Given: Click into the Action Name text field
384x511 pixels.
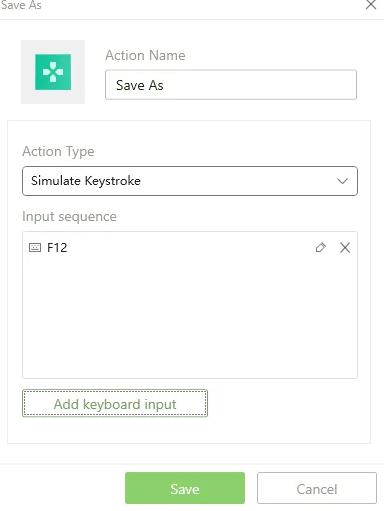Looking at the screenshot, I should coord(231,85).
